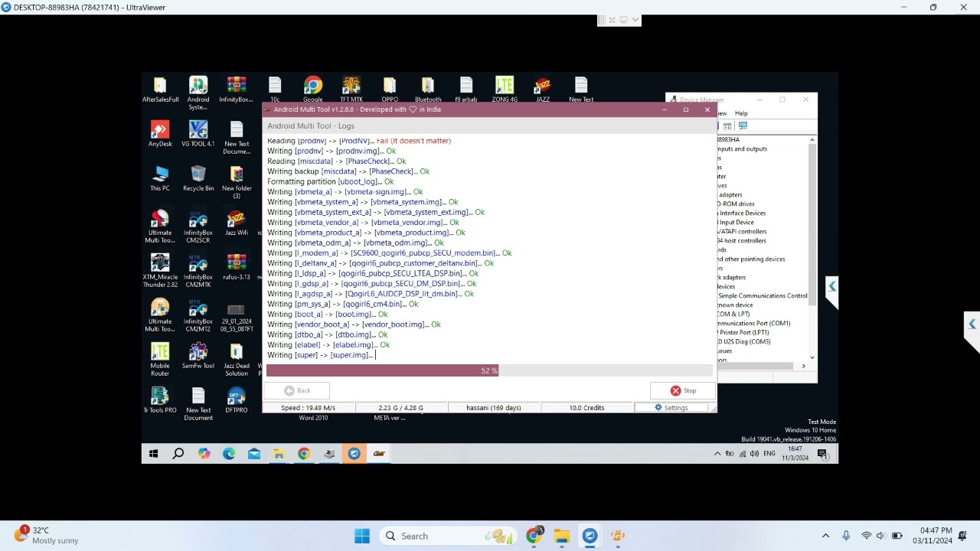The height and width of the screenshot is (551, 980).
Task: Click properties icon in Device Manager toolbar
Action: click(x=728, y=126)
